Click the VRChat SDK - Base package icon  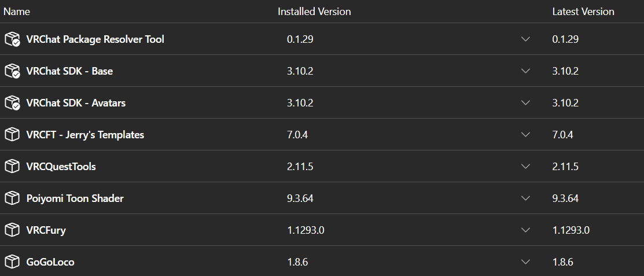click(12, 71)
